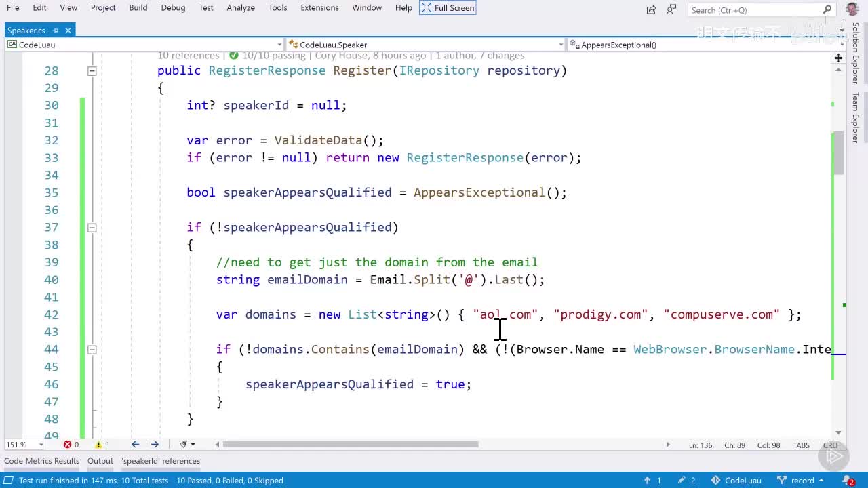Viewport: 868px width, 488px height.
Task: Click the pending changes pencil indicator
Action: 686,481
